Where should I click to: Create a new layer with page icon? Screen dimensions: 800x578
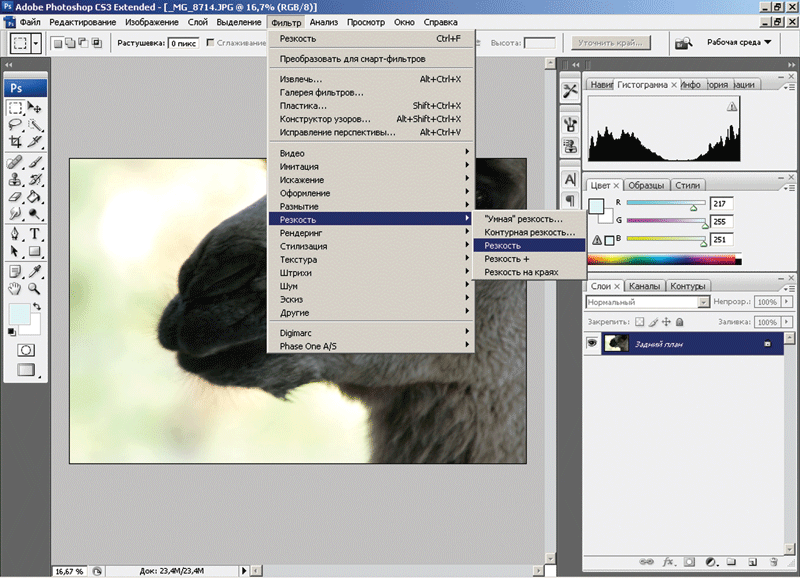coord(753,562)
